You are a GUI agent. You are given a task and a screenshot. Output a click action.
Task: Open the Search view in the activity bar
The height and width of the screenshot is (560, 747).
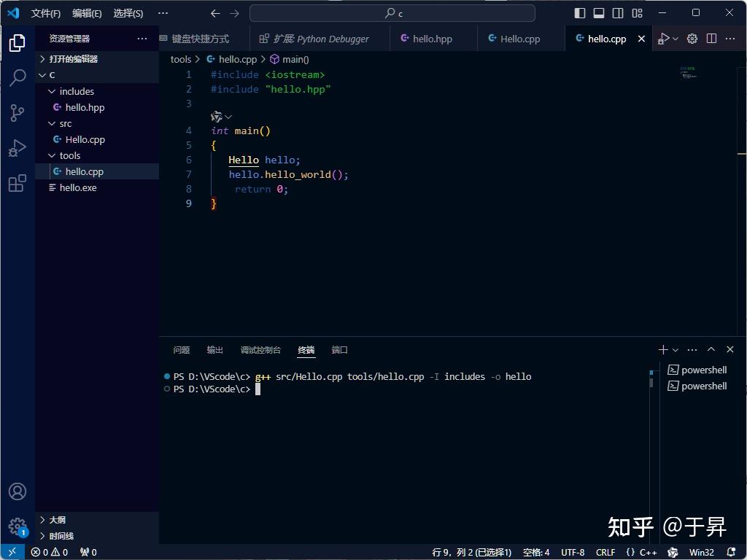(x=18, y=77)
